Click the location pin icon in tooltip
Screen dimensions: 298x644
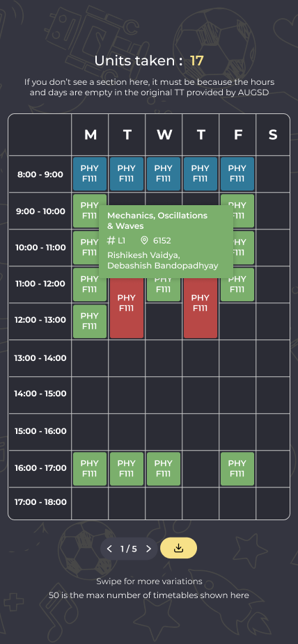click(144, 240)
